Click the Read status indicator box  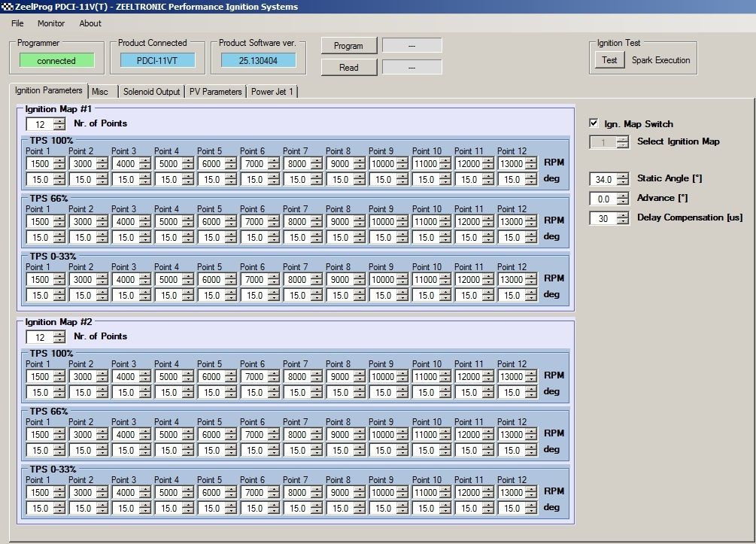tap(411, 68)
